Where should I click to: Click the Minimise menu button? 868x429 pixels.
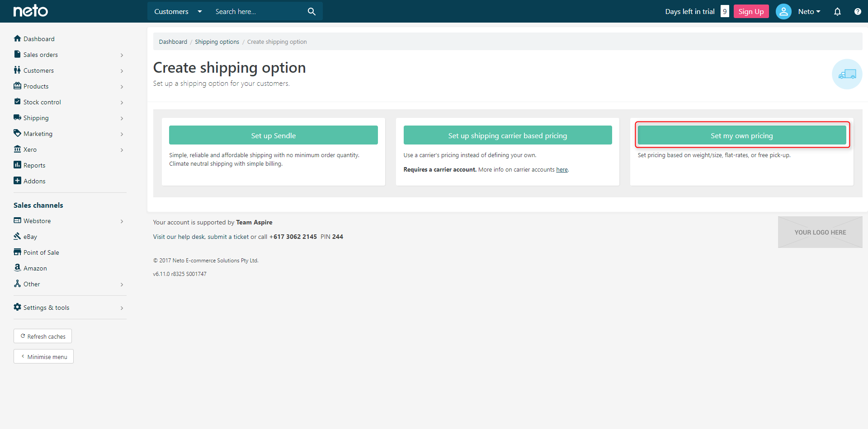[43, 356]
